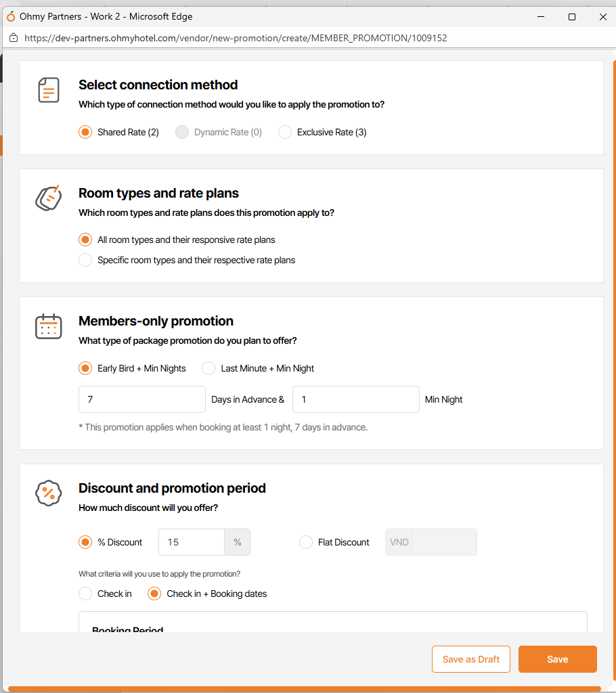Select the Check in criteria only
The width and height of the screenshot is (616, 693).
coord(85,594)
